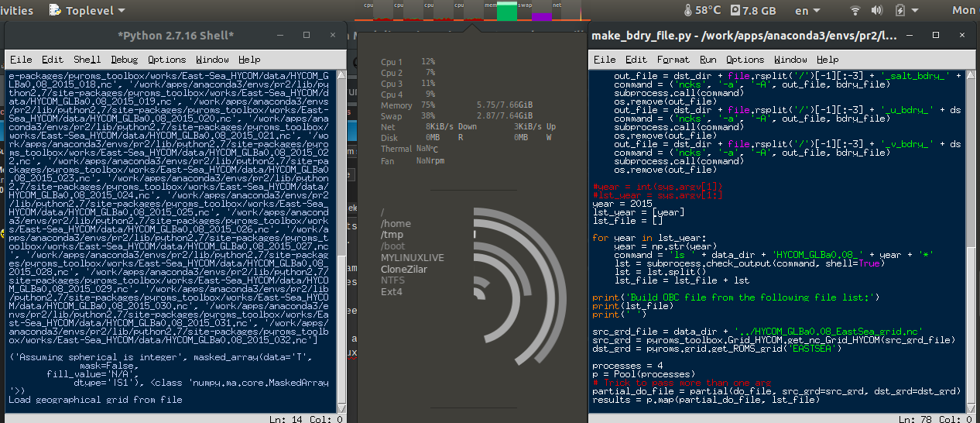Viewport: 980px width, 423px height.
Task: Open the Debug menu in Python Shell
Action: [x=124, y=60]
